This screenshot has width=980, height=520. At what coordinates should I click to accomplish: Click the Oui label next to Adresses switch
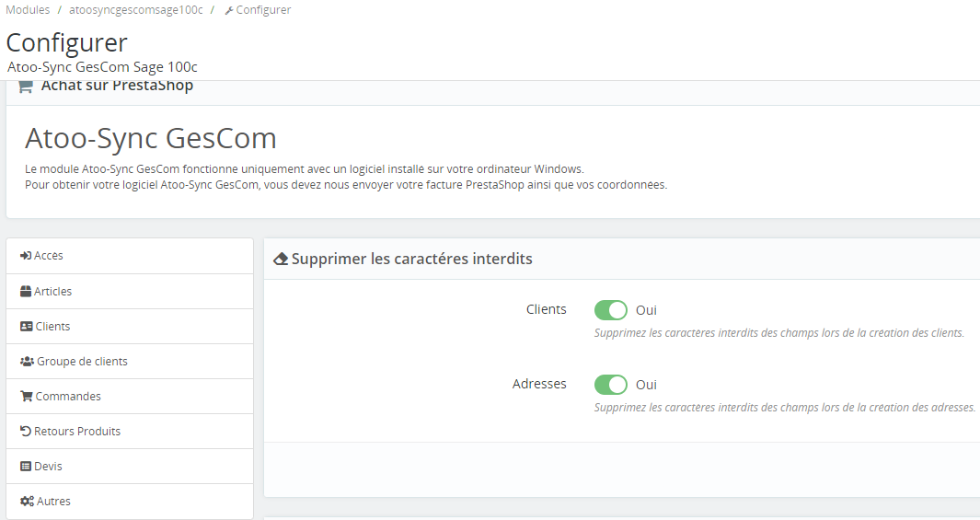pos(646,385)
